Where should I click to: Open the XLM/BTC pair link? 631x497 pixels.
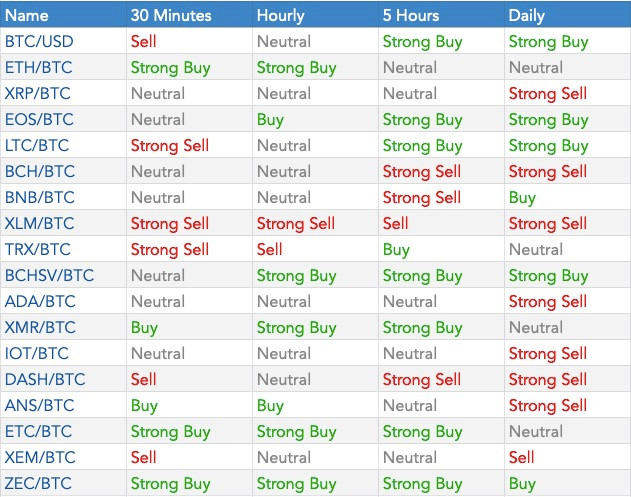click(x=39, y=223)
